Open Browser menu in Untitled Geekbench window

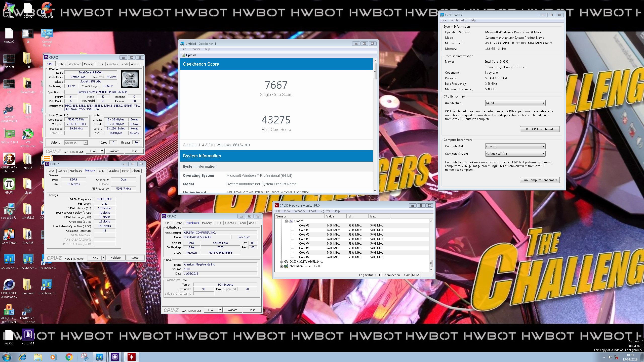pos(195,49)
